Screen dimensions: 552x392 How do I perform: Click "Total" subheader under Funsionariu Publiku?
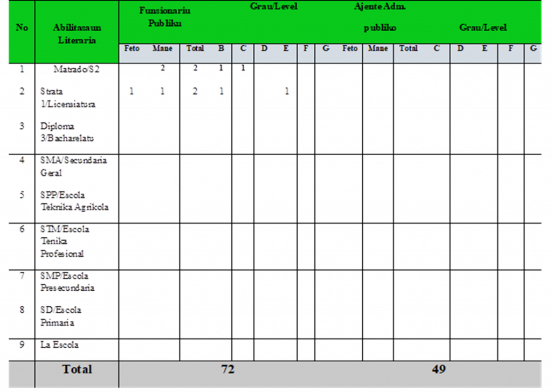[x=195, y=48]
